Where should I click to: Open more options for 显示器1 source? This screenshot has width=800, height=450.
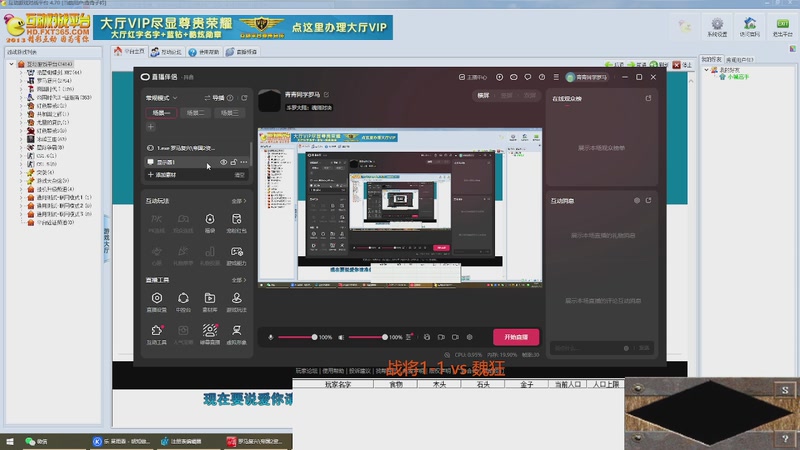tap(244, 162)
